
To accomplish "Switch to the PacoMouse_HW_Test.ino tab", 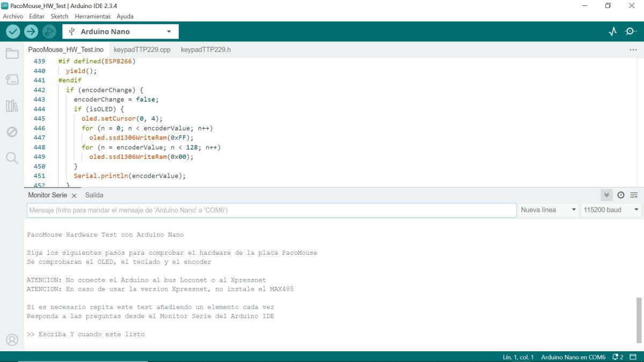I will pos(66,50).
